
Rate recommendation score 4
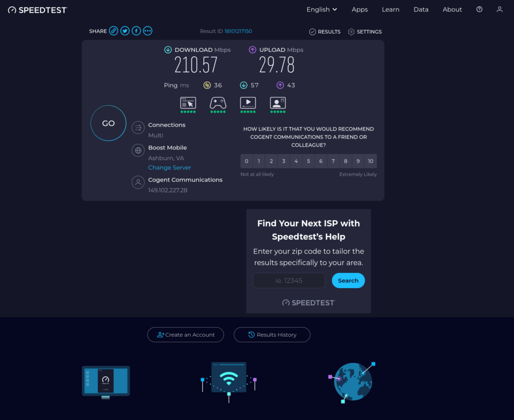point(296,161)
